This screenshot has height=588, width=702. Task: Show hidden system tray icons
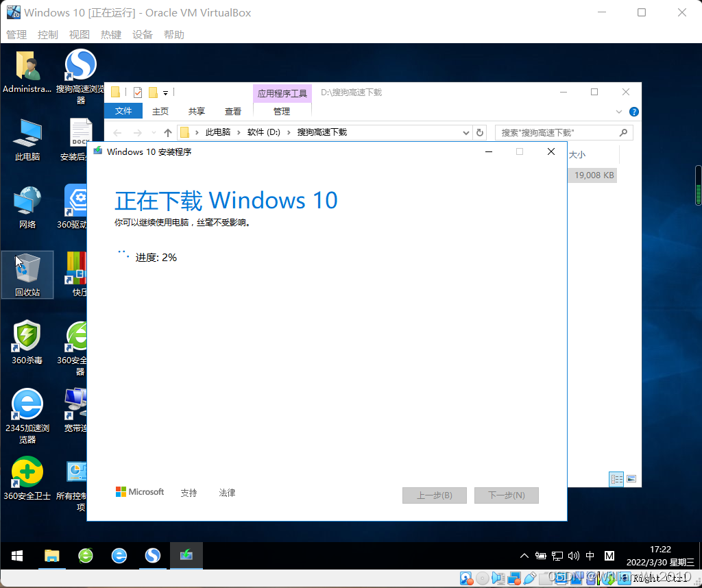point(524,556)
